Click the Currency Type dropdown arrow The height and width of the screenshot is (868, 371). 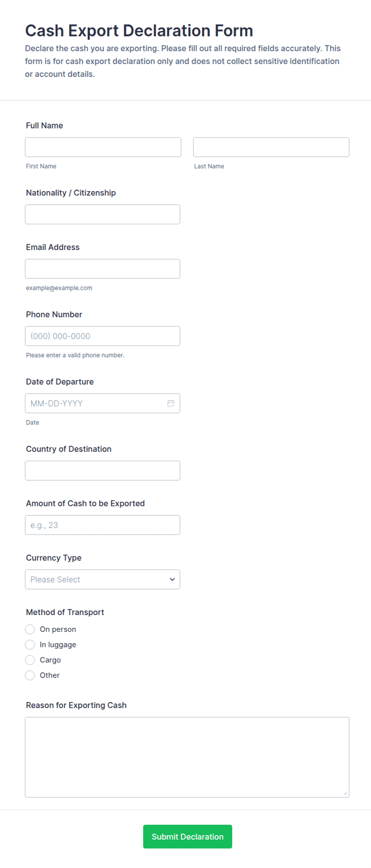coord(172,579)
